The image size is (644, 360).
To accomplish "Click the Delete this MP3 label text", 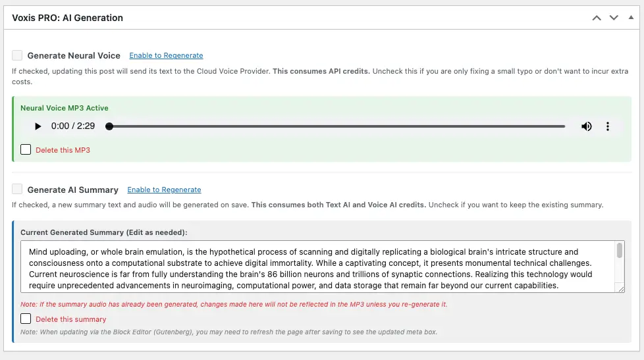I will tap(63, 150).
